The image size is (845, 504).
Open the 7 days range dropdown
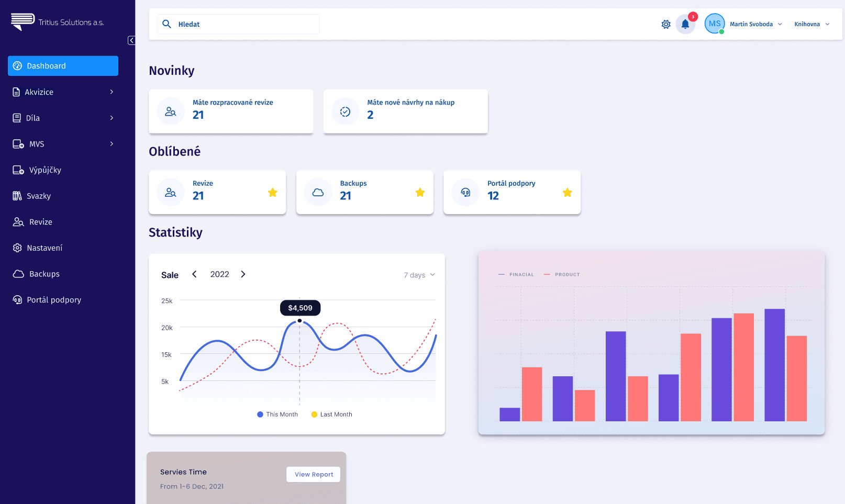pos(419,275)
